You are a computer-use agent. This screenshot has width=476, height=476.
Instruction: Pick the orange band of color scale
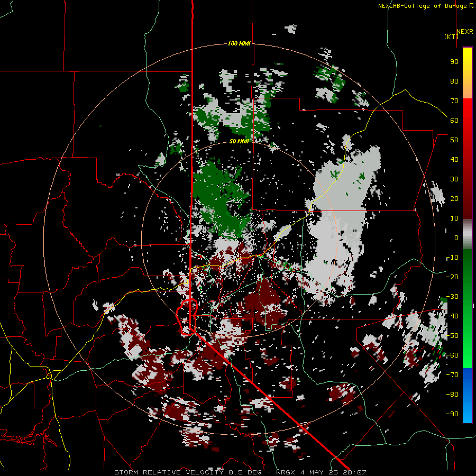pyautogui.click(x=467, y=90)
